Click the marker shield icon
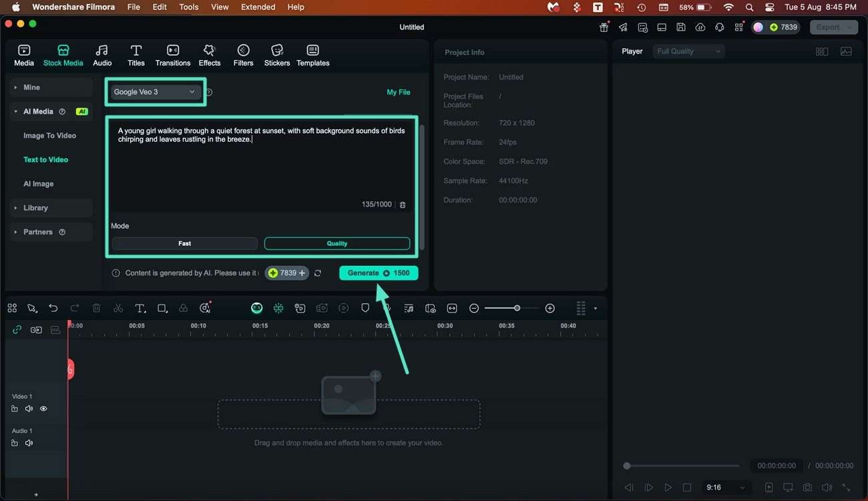This screenshot has height=501, width=868. point(365,308)
